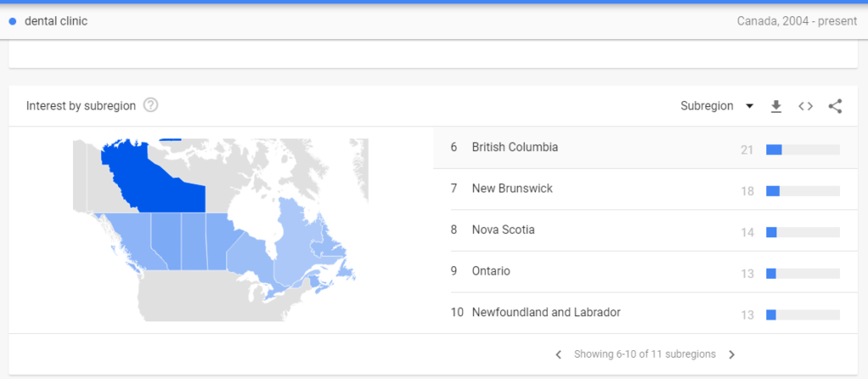
Task: Click the embed code icon
Action: point(805,106)
